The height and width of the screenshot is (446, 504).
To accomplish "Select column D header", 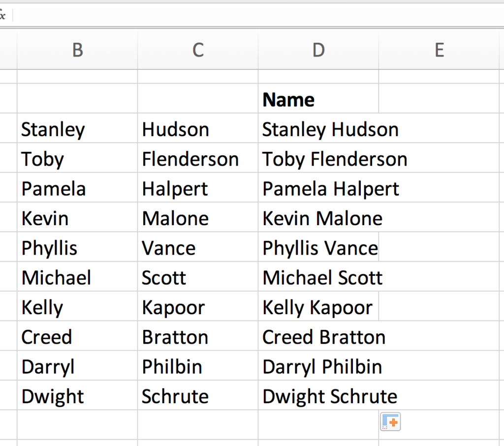I will tap(318, 50).
